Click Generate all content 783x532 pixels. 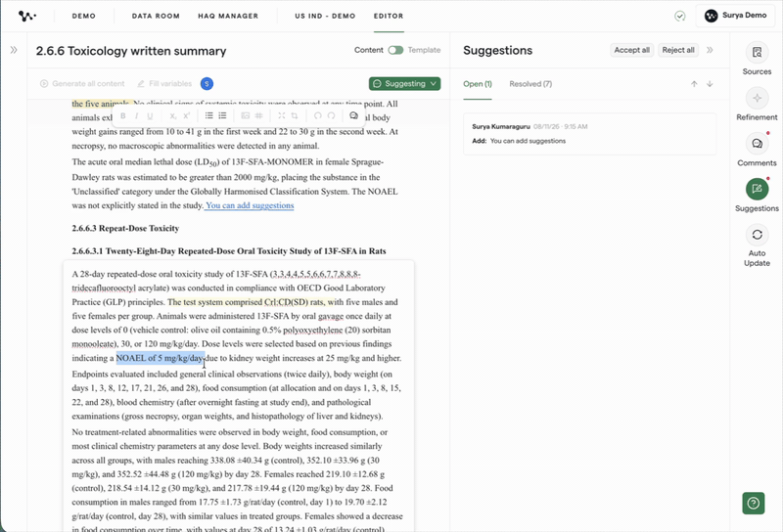click(82, 84)
